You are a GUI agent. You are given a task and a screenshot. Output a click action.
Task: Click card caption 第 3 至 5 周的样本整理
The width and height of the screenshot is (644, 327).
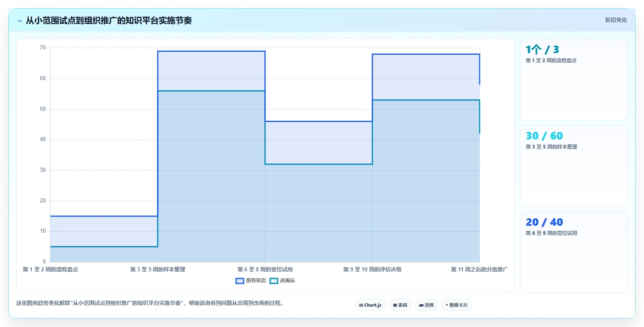(x=551, y=147)
